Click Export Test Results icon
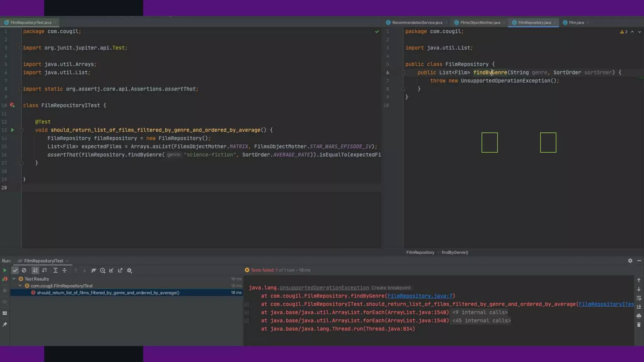The width and height of the screenshot is (644, 362). point(120,270)
